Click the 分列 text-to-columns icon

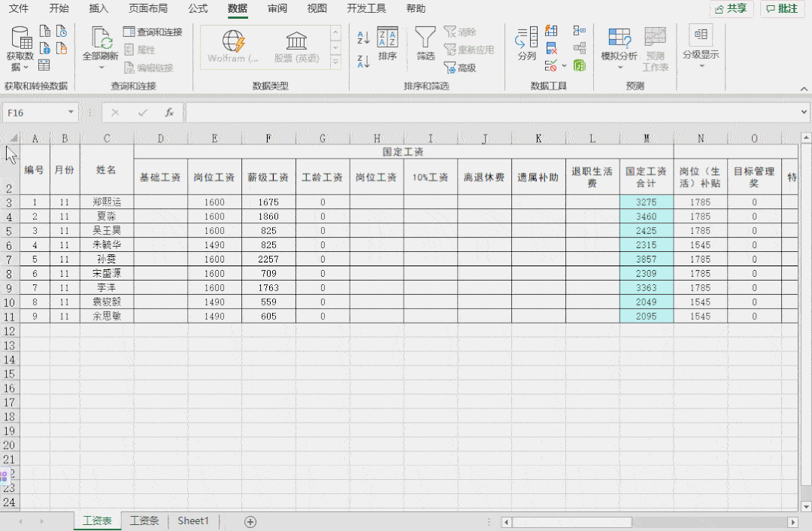[x=527, y=44]
